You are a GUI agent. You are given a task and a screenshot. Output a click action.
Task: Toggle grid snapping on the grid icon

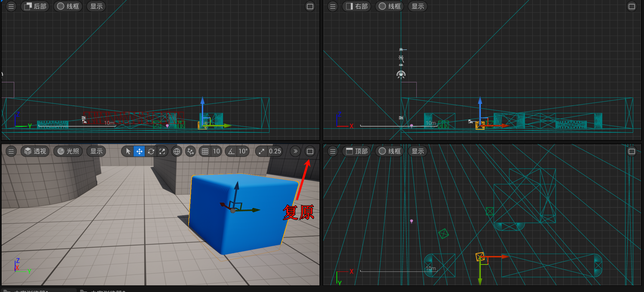[205, 152]
